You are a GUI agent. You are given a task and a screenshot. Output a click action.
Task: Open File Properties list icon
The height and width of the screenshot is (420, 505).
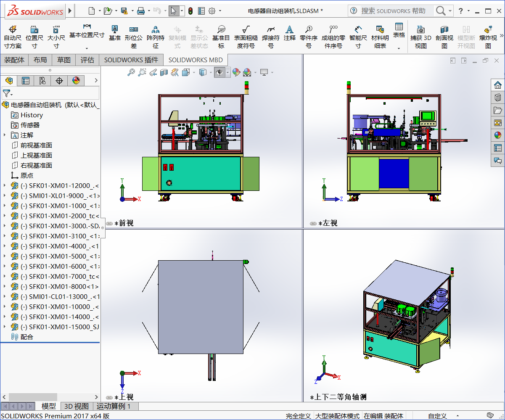point(201,11)
